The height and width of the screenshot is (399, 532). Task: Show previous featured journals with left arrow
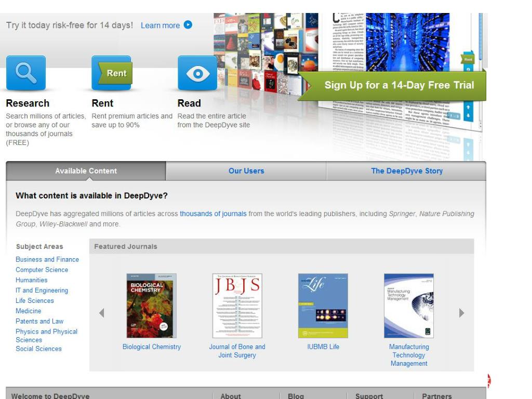point(101,313)
